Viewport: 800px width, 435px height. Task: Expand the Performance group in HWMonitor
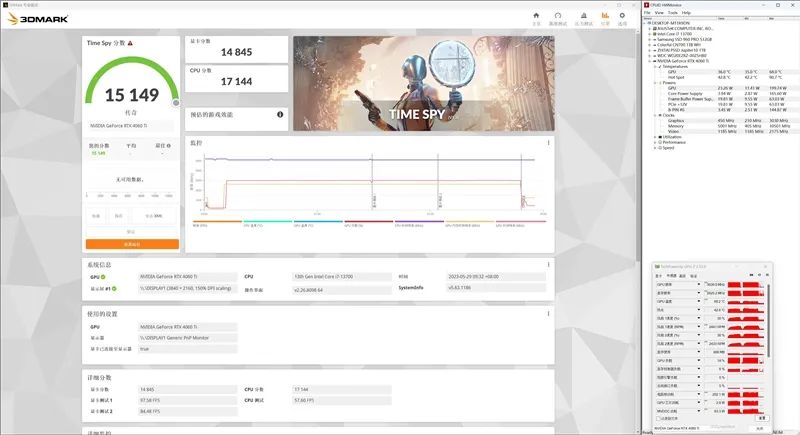coord(655,142)
